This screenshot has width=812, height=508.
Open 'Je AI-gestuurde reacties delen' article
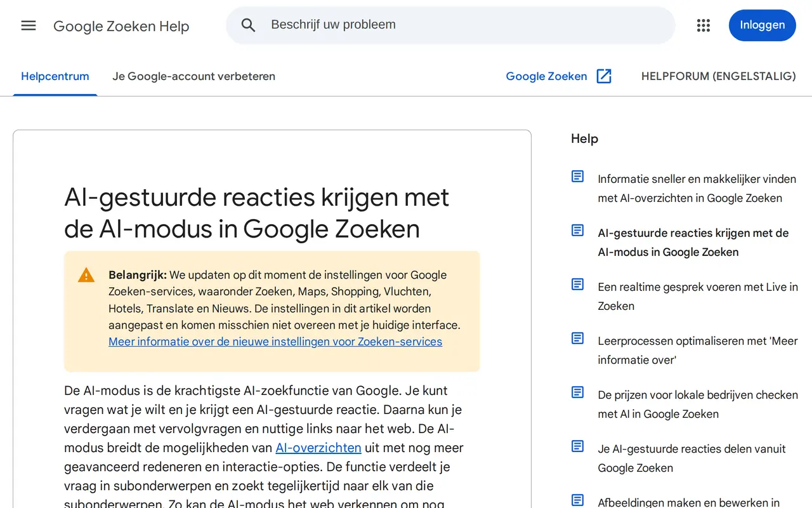click(x=691, y=458)
